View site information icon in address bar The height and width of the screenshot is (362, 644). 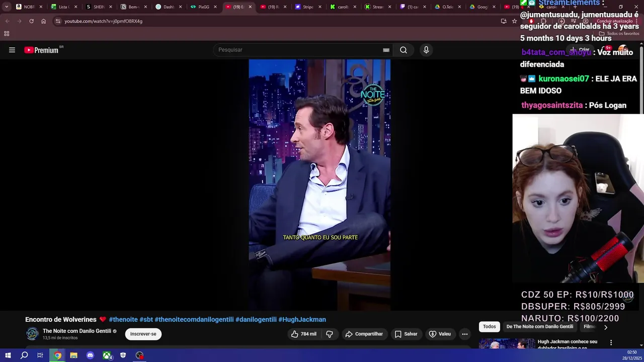click(58, 21)
